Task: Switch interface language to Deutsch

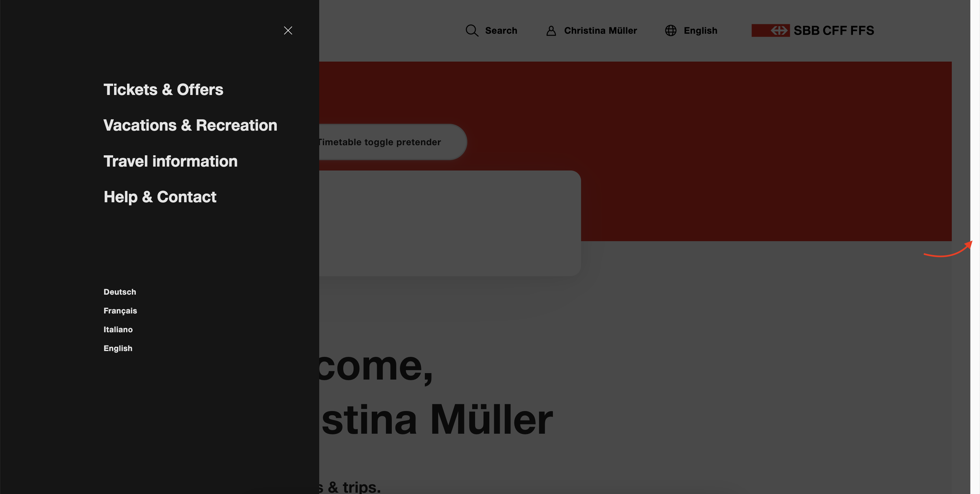Action: pos(120,291)
